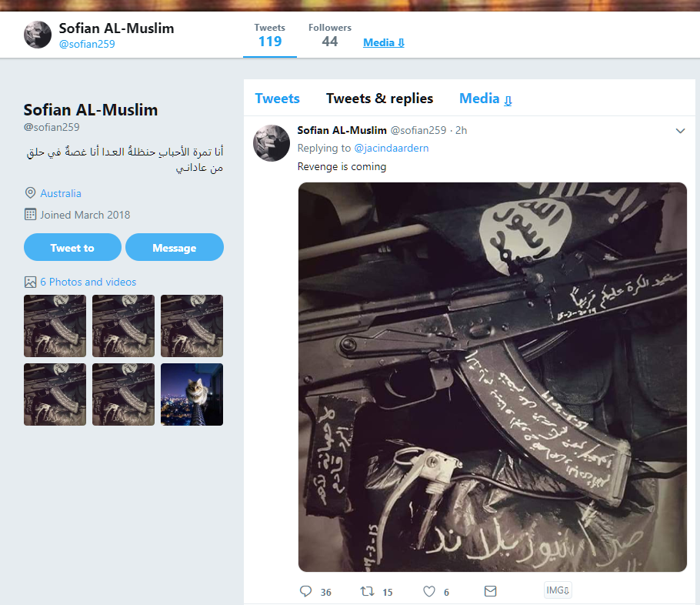Click the calendar icon beside Joined March 2018
The width and height of the screenshot is (700, 605).
coord(30,215)
